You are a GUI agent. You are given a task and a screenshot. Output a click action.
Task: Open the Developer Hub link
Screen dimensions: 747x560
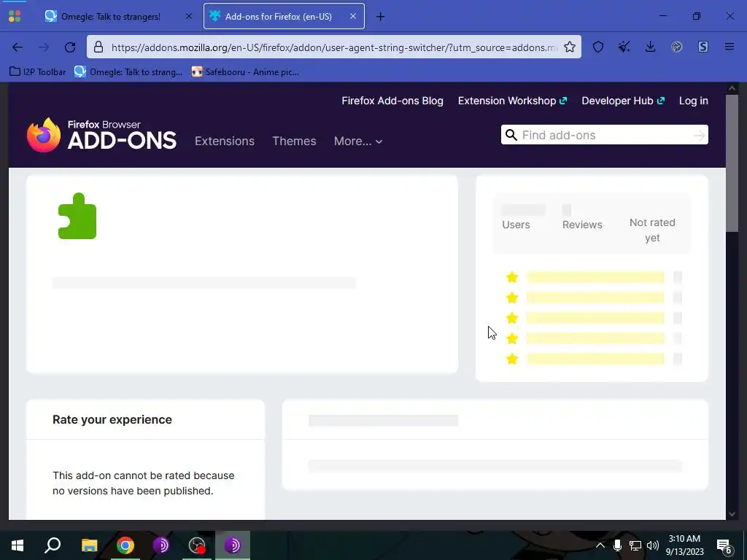coord(623,101)
